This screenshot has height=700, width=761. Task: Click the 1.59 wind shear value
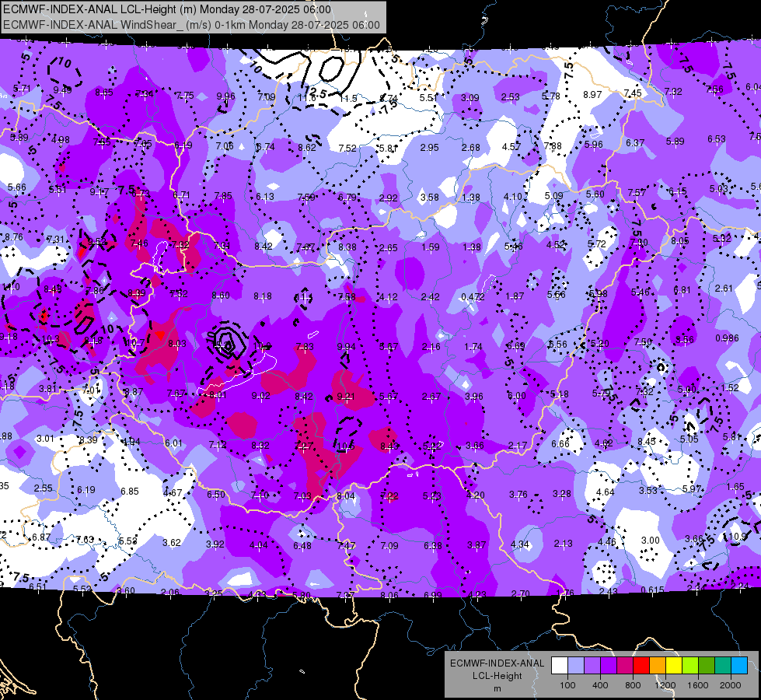(430, 247)
